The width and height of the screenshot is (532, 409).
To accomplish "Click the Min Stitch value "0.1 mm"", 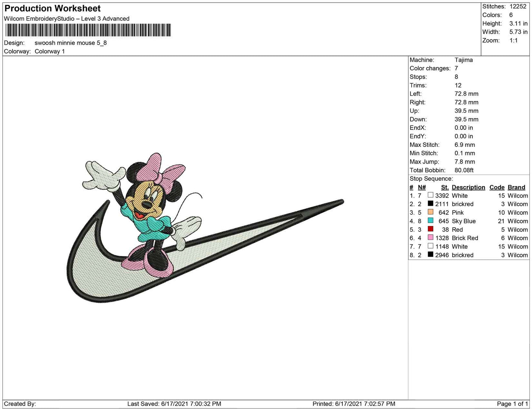I will tap(465, 153).
